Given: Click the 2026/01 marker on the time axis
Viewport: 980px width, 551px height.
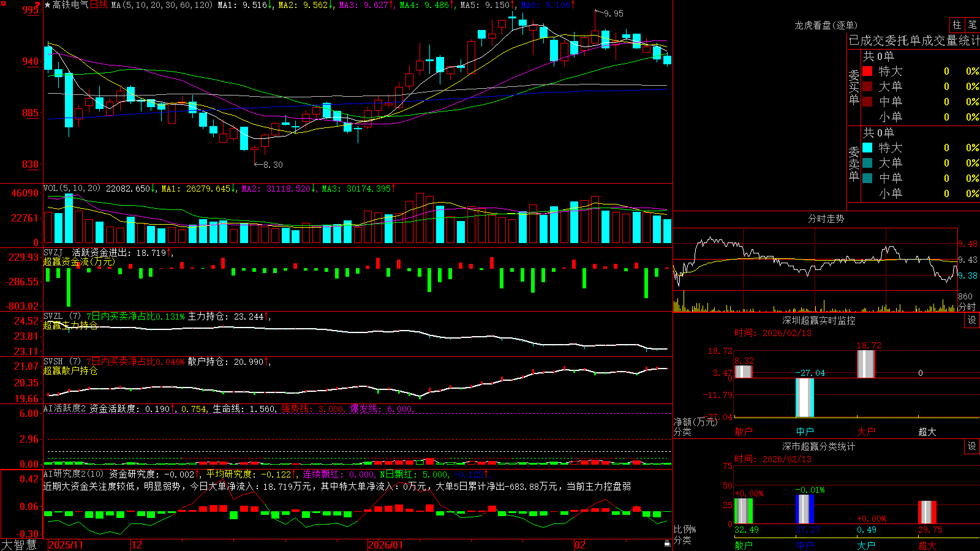Looking at the screenshot, I should 386,545.
